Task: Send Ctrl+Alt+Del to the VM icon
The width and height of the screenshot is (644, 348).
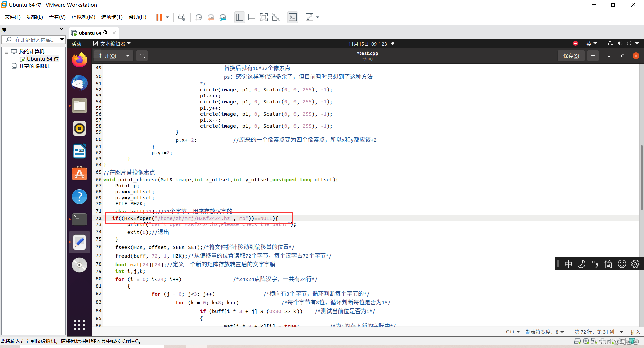Action: 182,17
